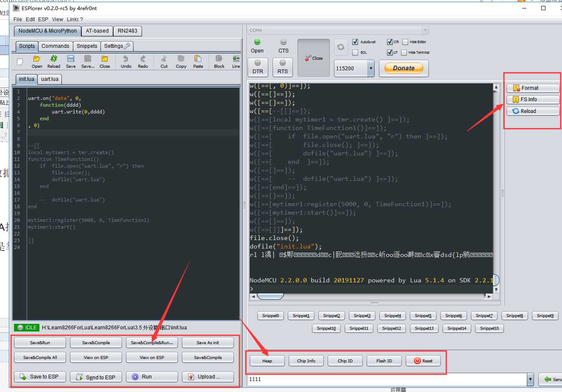Redo the last edit
The image size is (562, 392).
pos(143,61)
